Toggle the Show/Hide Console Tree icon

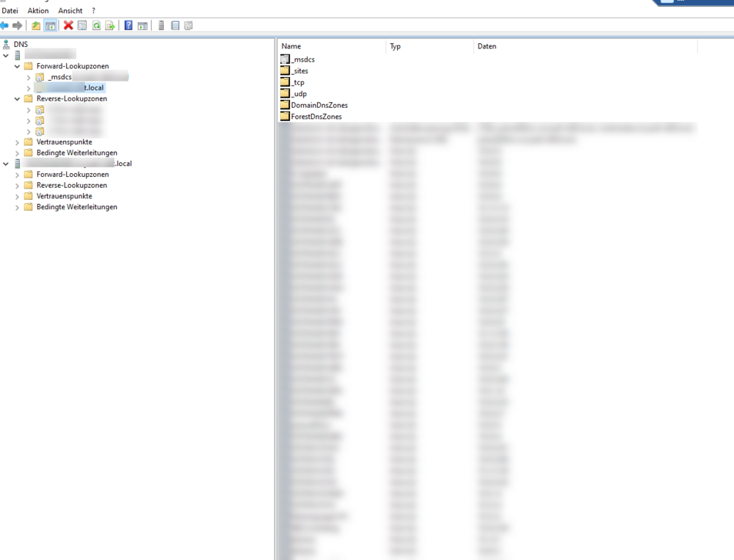tap(50, 26)
